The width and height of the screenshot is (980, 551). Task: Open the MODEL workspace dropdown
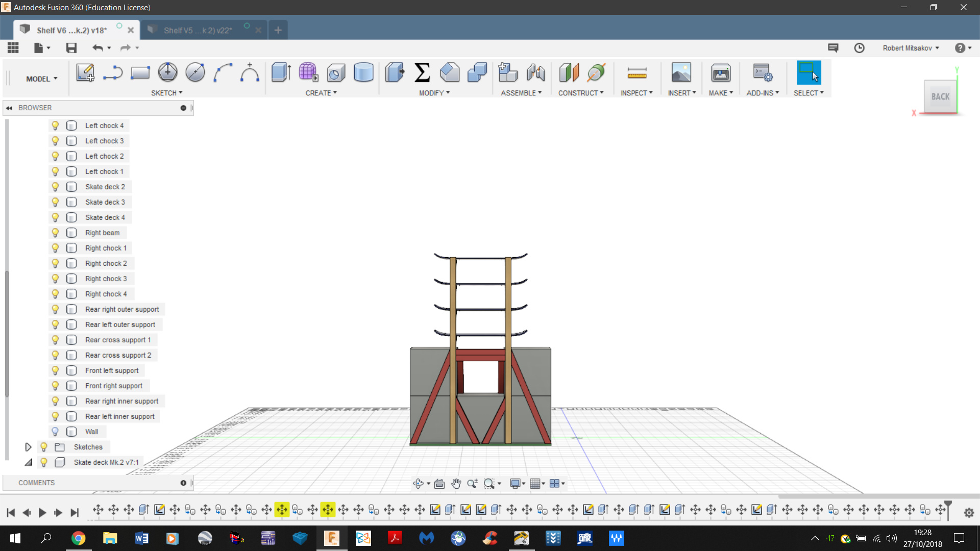coord(42,79)
